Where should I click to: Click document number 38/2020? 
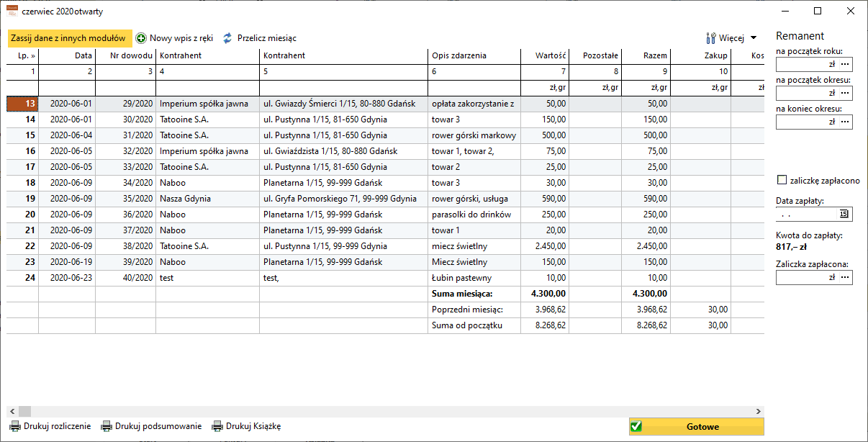[x=126, y=246]
